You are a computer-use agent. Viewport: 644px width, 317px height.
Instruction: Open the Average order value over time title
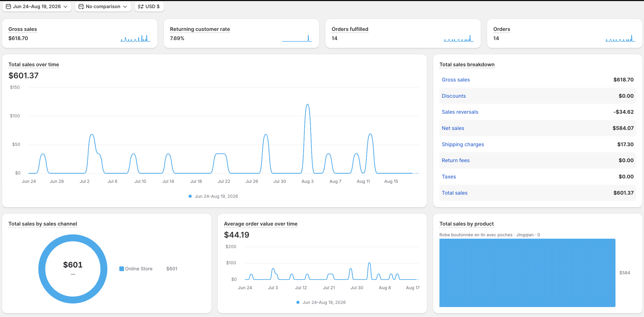pyautogui.click(x=261, y=224)
